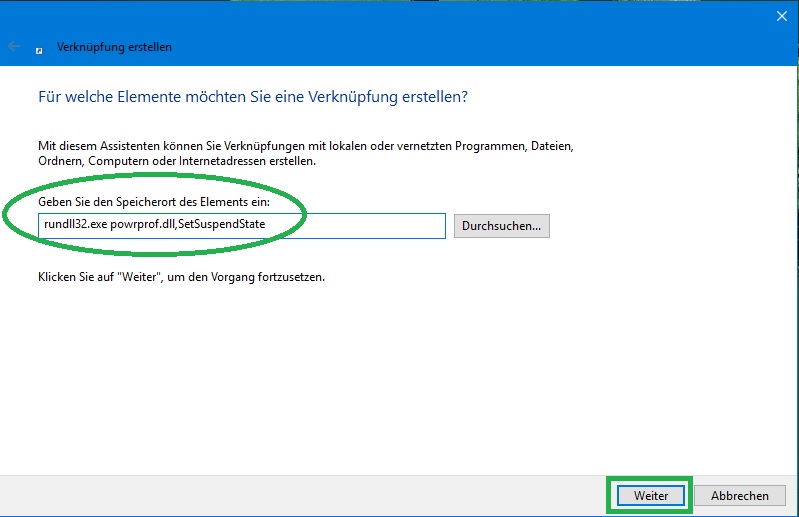Viewport: 799px width, 517px height.
Task: Open the Durchsuchen file browser
Action: [x=501, y=226]
